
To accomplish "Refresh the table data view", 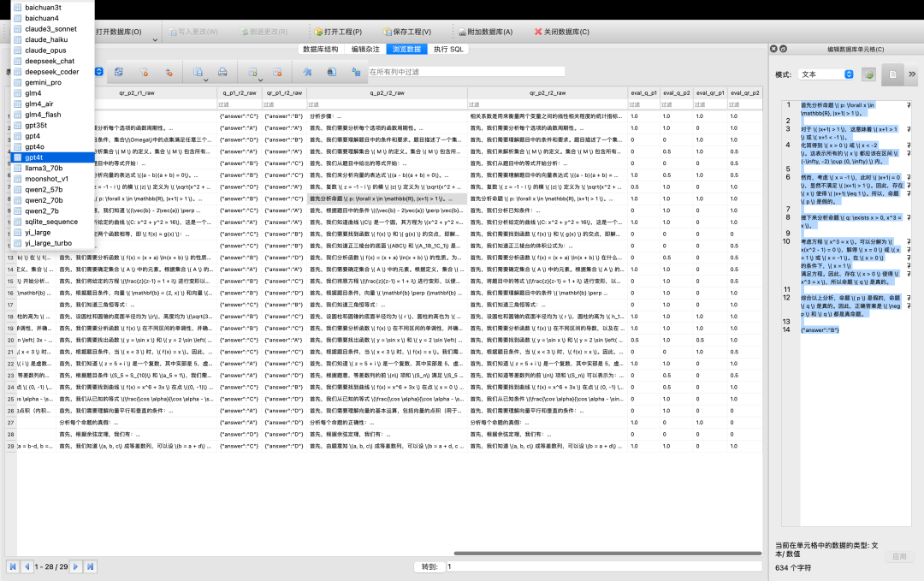I will 118,72.
